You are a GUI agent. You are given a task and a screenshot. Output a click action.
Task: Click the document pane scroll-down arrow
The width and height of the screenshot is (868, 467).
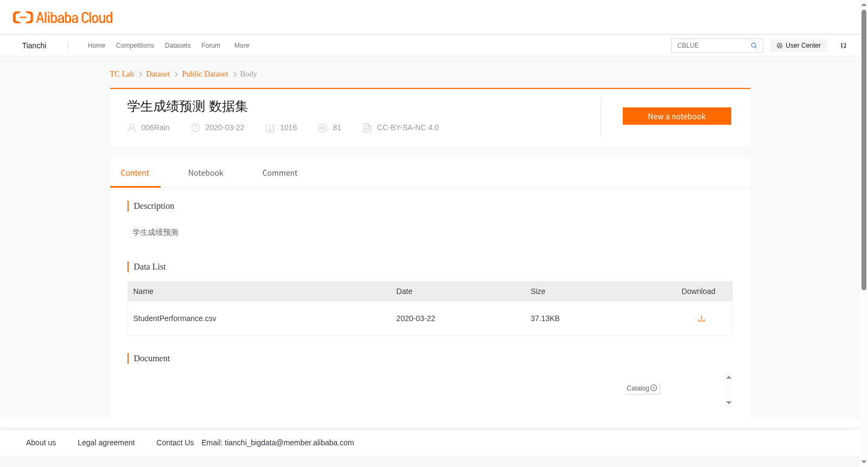click(x=729, y=403)
